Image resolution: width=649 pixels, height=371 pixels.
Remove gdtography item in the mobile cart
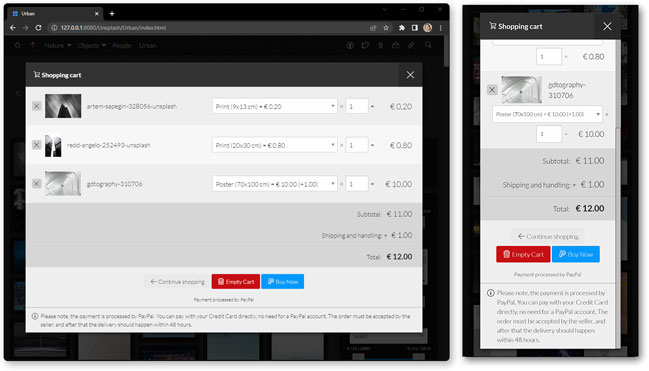pyautogui.click(x=492, y=89)
